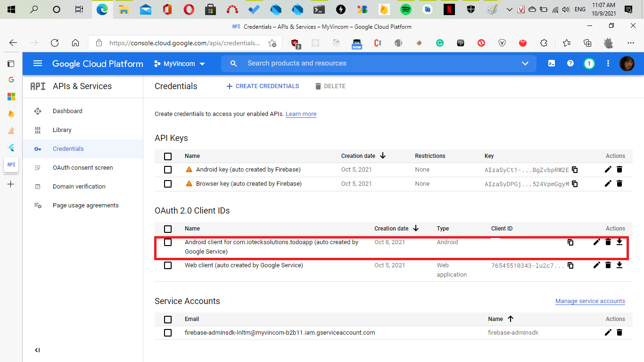The width and height of the screenshot is (644, 362).
Task: Open the Windows Start menu
Action: [11, 9]
